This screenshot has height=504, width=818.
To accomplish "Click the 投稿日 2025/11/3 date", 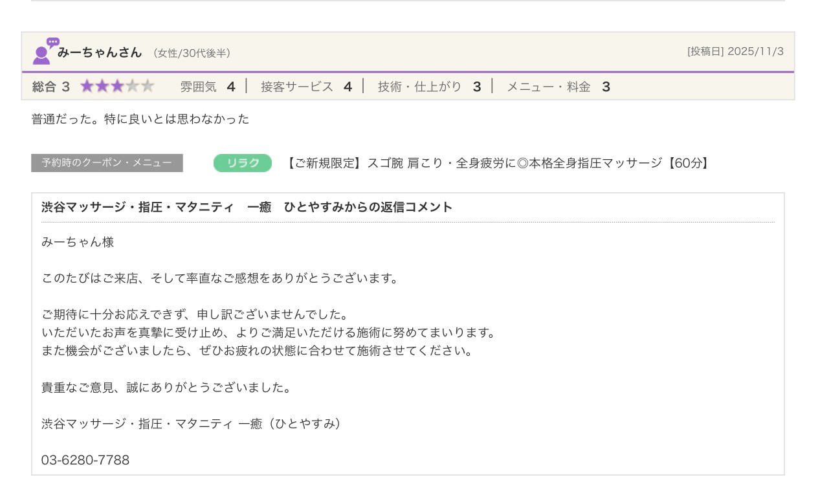I will pos(735,52).
